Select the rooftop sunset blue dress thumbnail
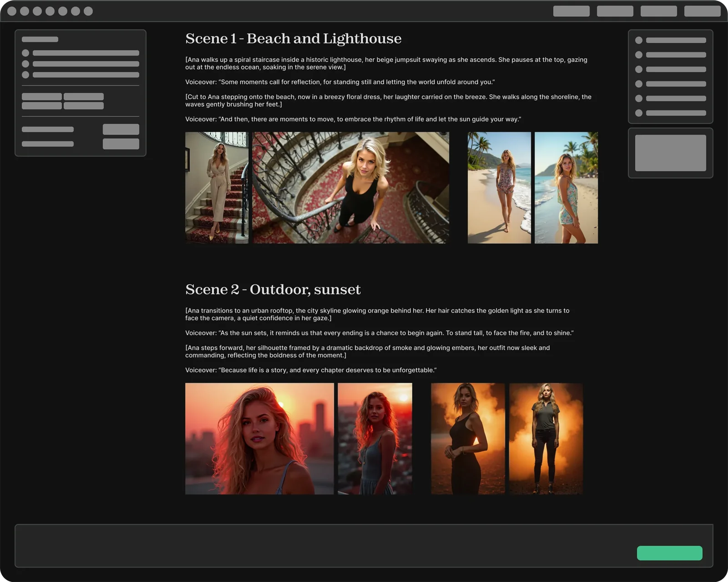The height and width of the screenshot is (582, 728). pos(375,439)
